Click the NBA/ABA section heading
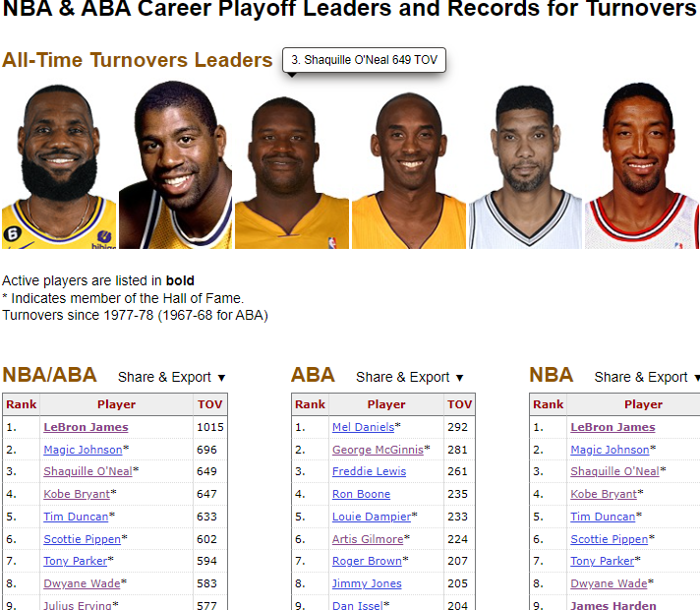700x610 pixels. click(x=49, y=375)
